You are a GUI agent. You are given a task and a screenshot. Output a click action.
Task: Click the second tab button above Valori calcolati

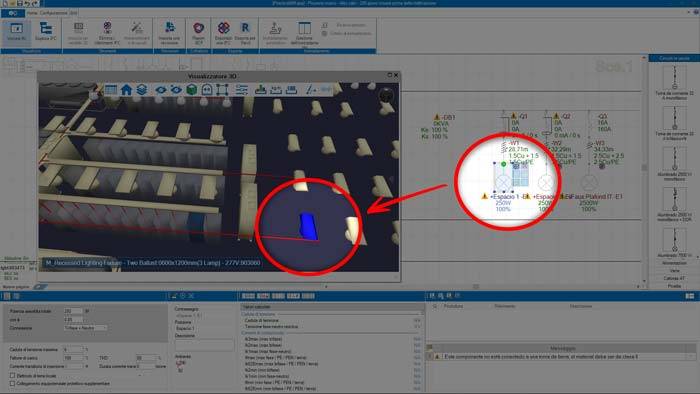263,296
